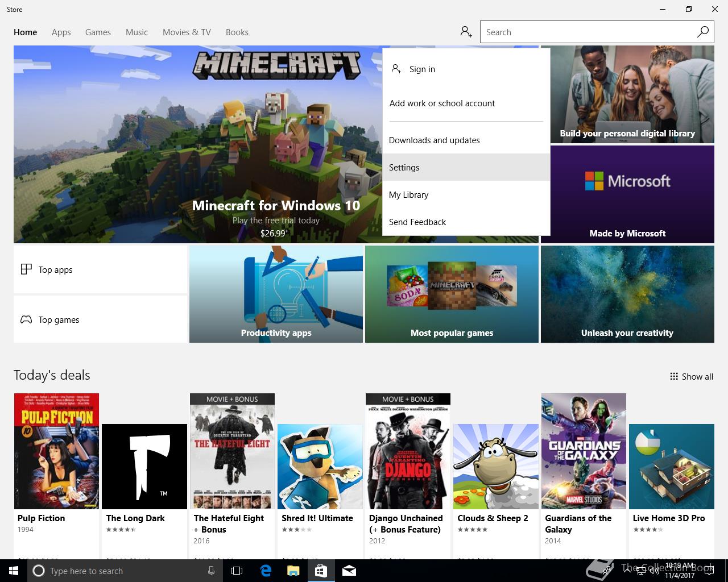Click the Clouds & Sheep 2 title
The height and width of the screenshot is (582, 728).
(x=493, y=518)
